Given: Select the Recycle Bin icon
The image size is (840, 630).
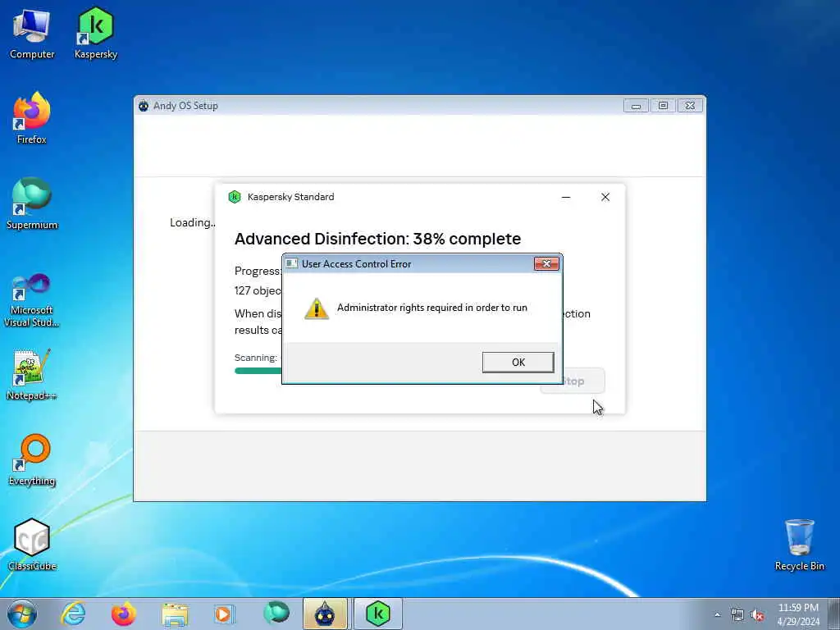Looking at the screenshot, I should click(799, 545).
